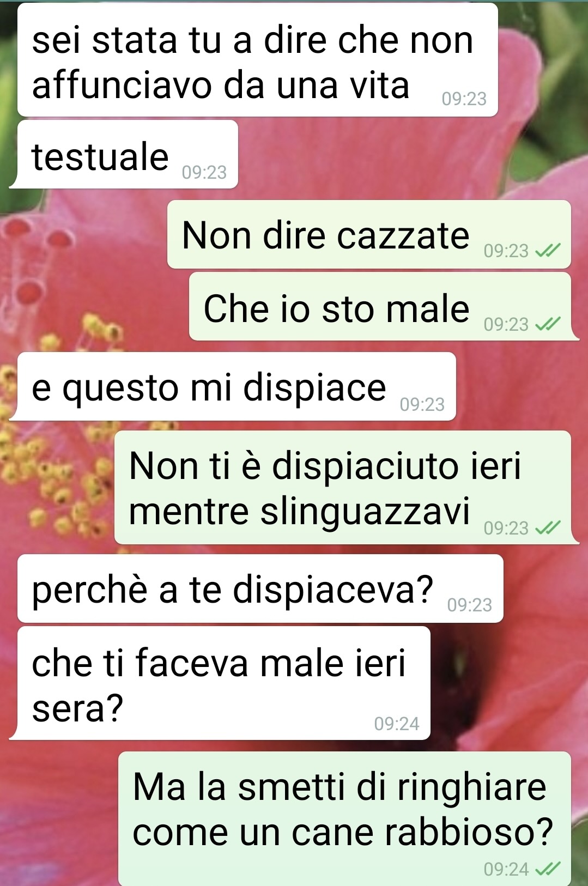The width and height of the screenshot is (588, 886).
Task: Select the 'testuale' message bubble
Action: (124, 154)
